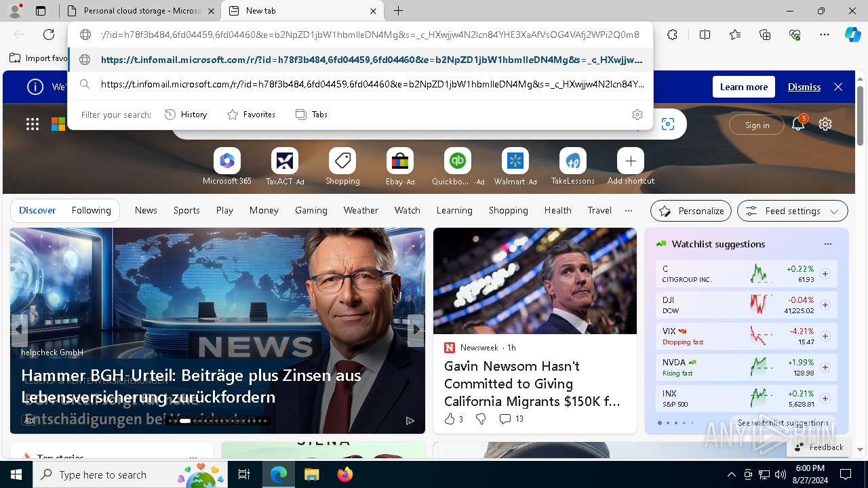Image resolution: width=868 pixels, height=488 pixels.
Task: Add DJI DOW to the watchlist
Action: 825,305
